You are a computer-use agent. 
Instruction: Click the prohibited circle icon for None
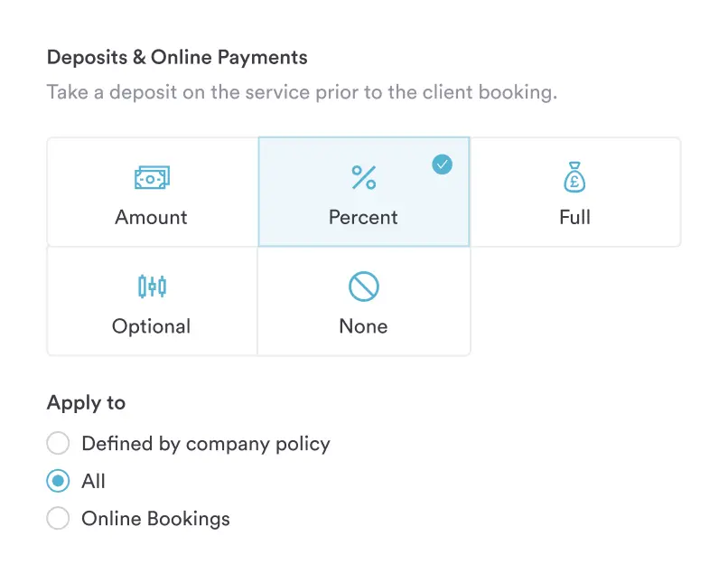pos(363,287)
